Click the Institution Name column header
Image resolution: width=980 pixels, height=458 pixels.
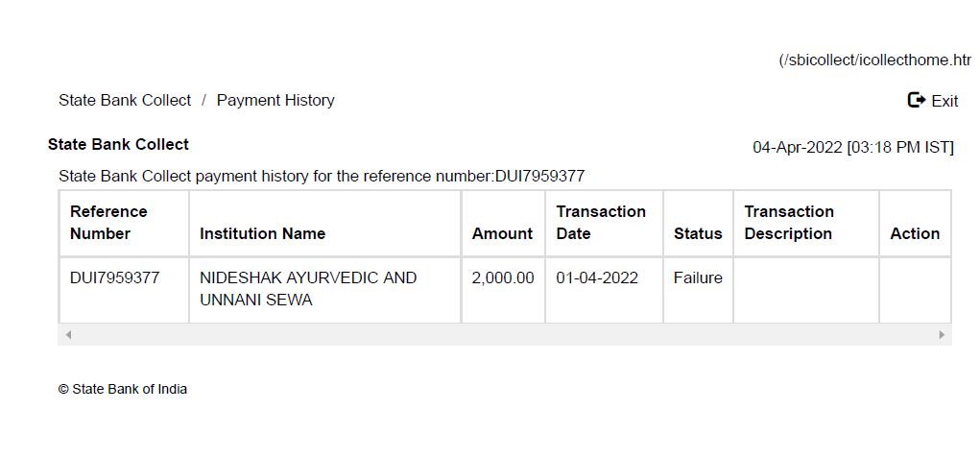point(262,233)
